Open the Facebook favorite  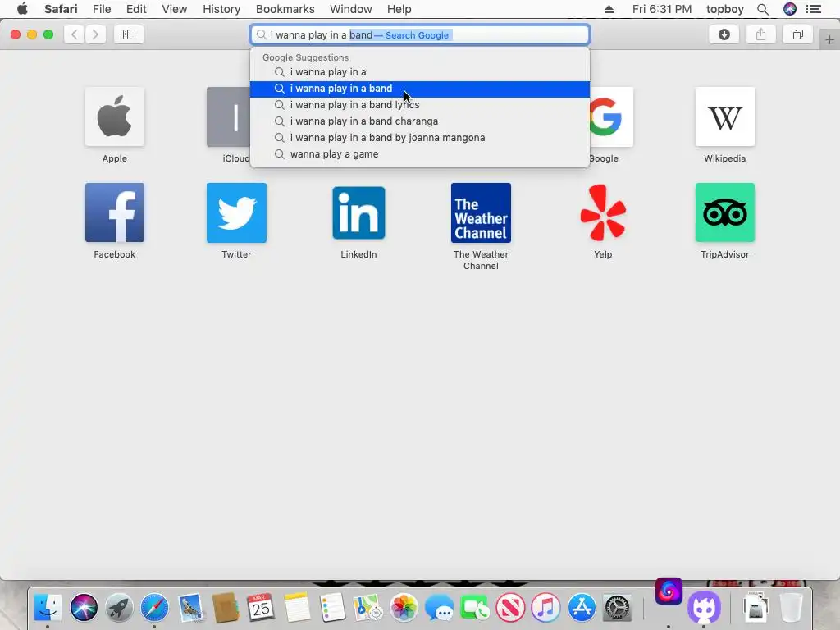point(115,212)
